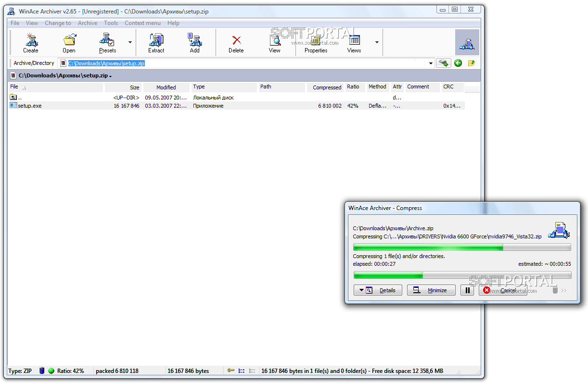Select the setup.exe file name
The image size is (588, 384).
(30, 106)
